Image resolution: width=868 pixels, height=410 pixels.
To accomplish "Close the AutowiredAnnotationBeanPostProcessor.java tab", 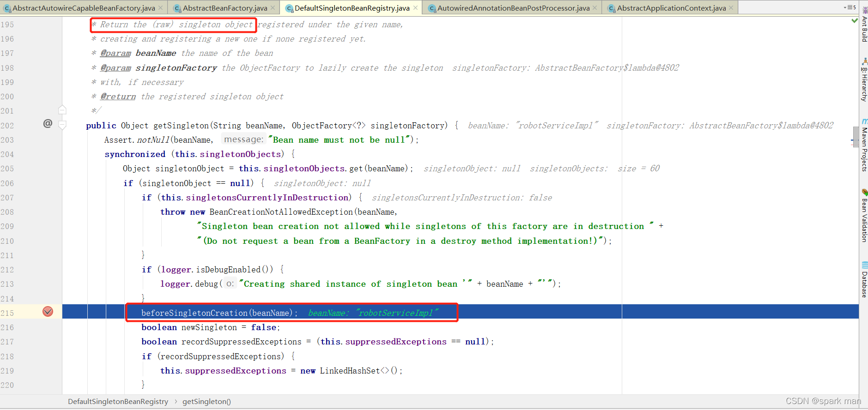I will [595, 8].
